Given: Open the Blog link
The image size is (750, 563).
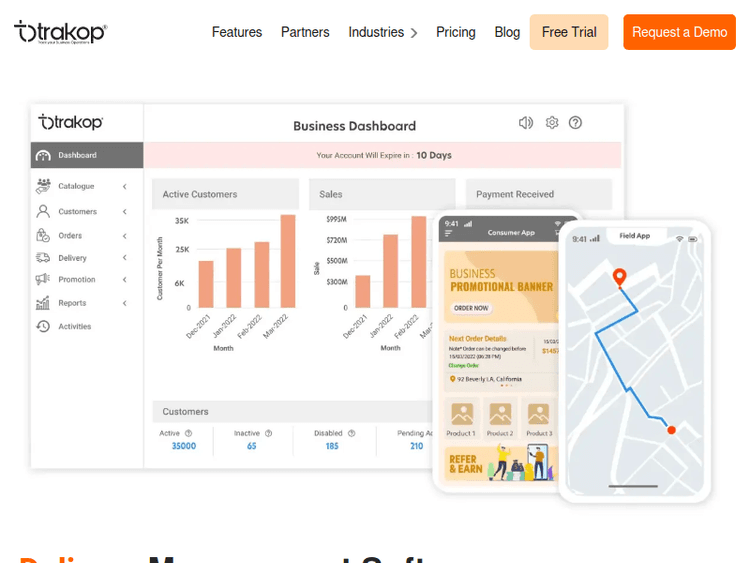Looking at the screenshot, I should coord(507,32).
